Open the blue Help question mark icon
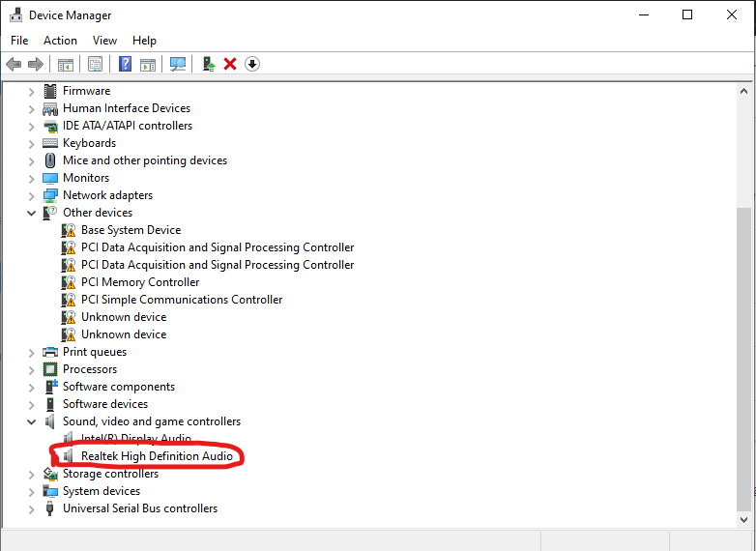The image size is (756, 551). 125,64
